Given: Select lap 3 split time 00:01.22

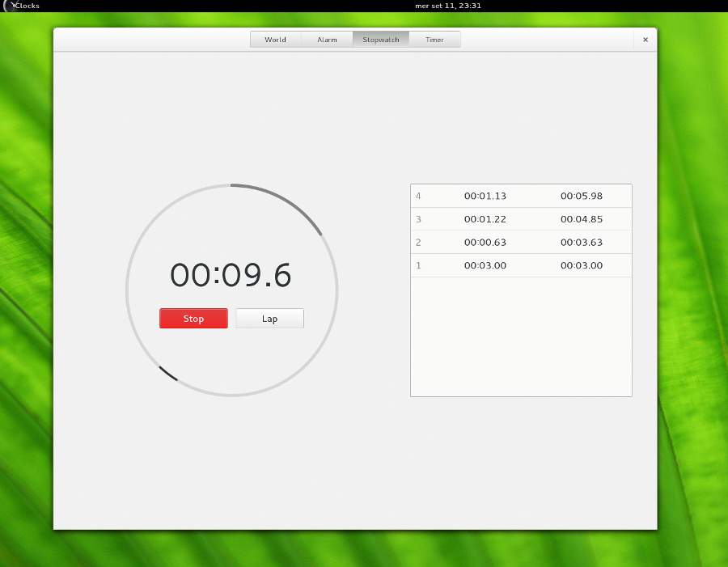Looking at the screenshot, I should [x=485, y=219].
